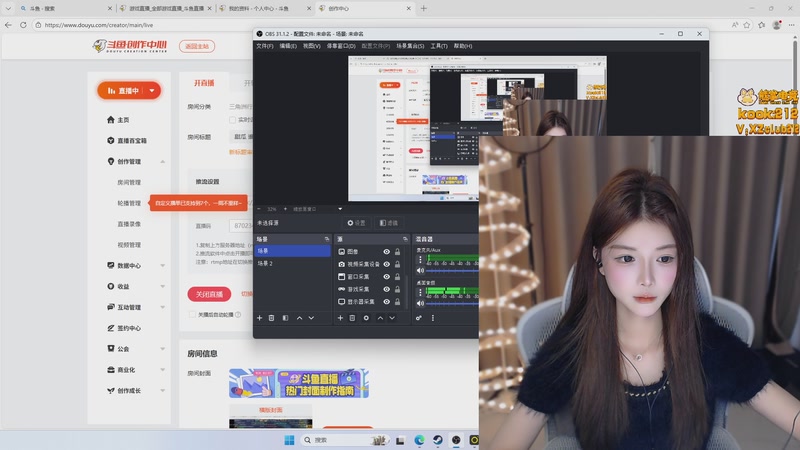Expand the 公会 sidebar section
This screenshot has width=800, height=450.
(163, 349)
